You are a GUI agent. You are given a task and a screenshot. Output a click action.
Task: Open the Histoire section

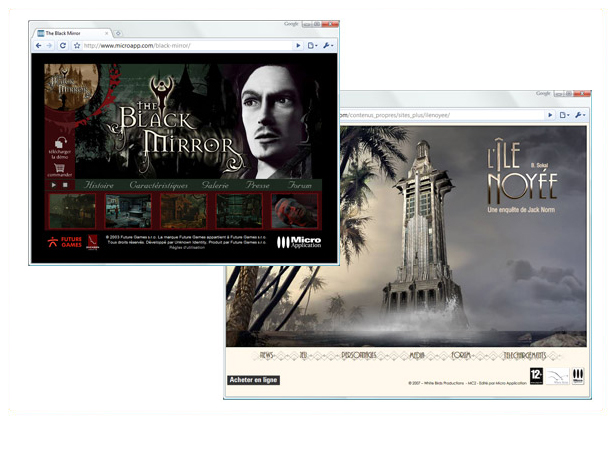coord(99,185)
